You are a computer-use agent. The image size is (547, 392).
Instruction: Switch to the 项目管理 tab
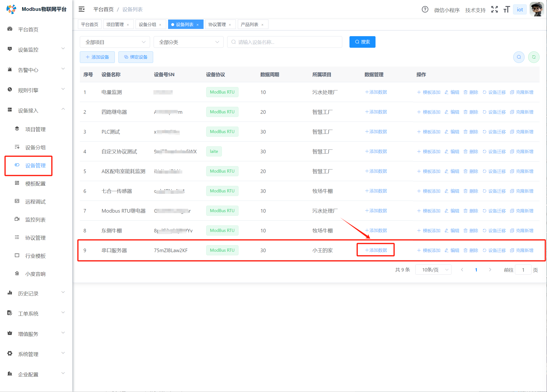[115, 25]
